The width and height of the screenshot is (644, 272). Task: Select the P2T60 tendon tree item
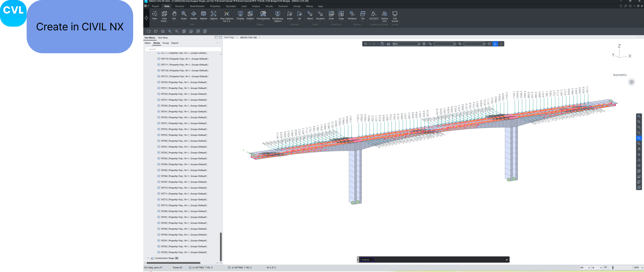coord(182,141)
